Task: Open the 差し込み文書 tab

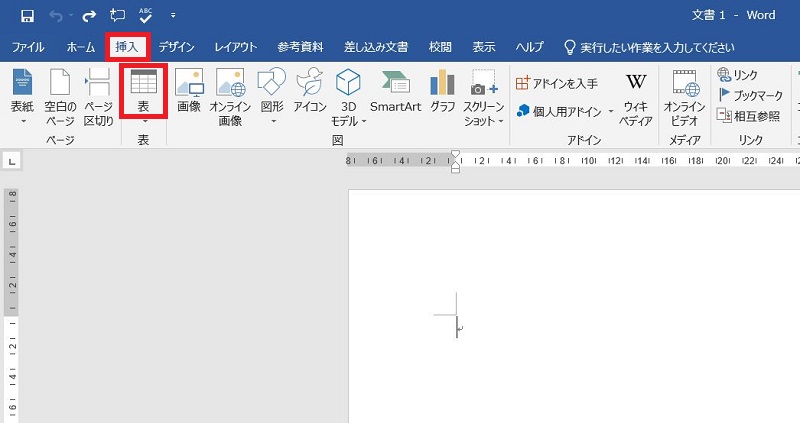Action: point(376,47)
